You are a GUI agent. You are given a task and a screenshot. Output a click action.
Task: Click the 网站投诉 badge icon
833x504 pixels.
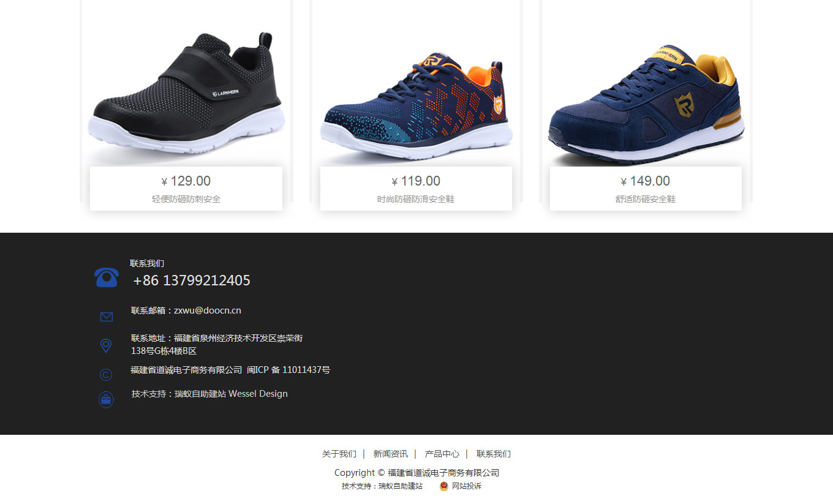click(444, 486)
